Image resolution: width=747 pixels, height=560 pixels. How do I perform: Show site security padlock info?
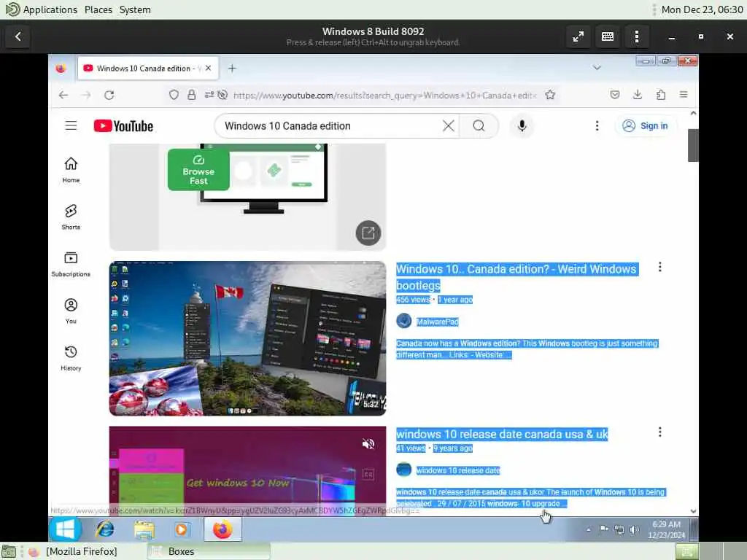(192, 95)
